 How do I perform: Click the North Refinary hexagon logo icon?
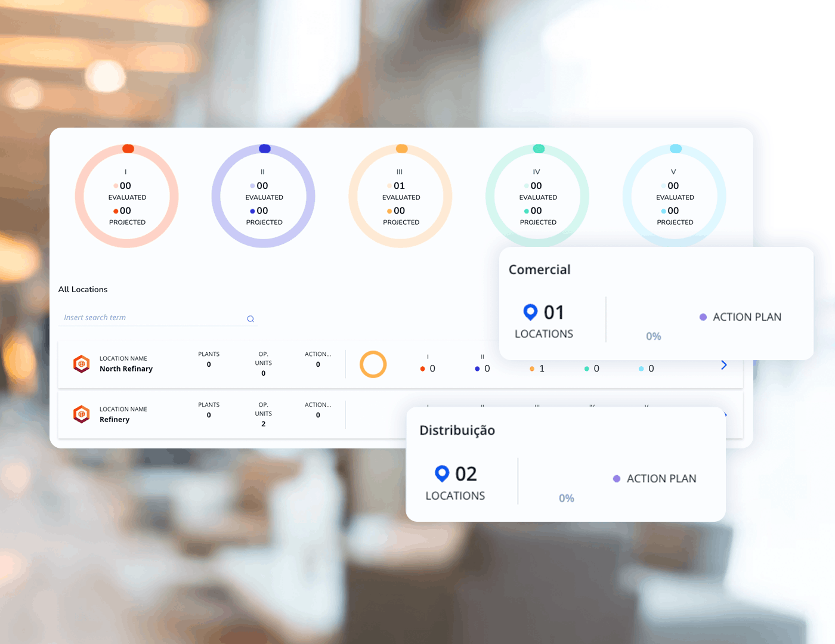[82, 364]
